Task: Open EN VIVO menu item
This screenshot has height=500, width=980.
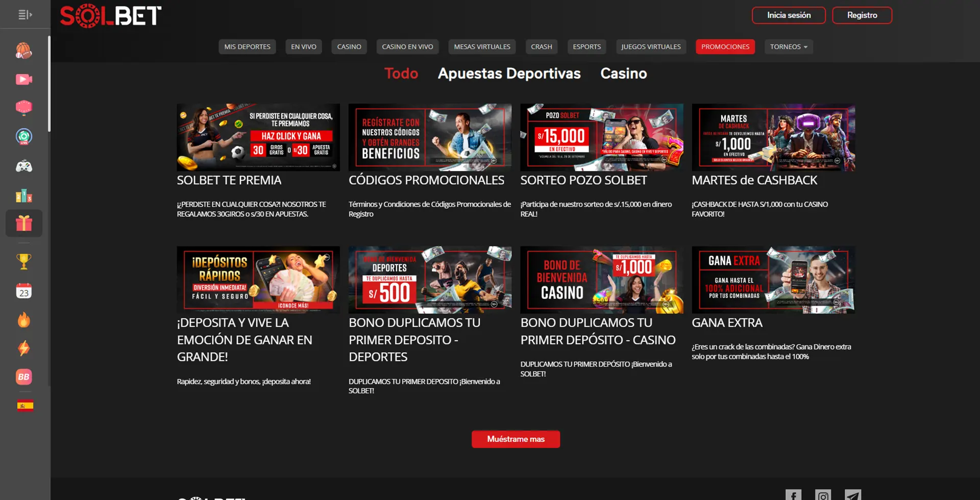Action: click(304, 46)
